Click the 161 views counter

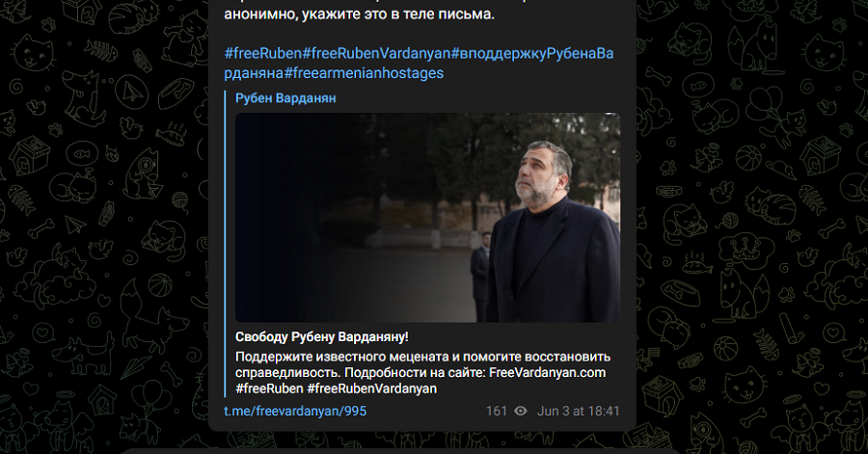(x=497, y=411)
